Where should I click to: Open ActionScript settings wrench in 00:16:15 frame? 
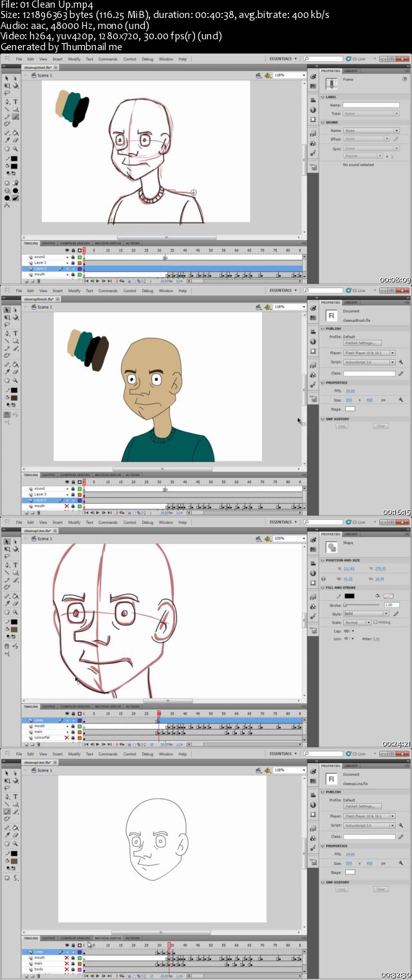(x=401, y=362)
